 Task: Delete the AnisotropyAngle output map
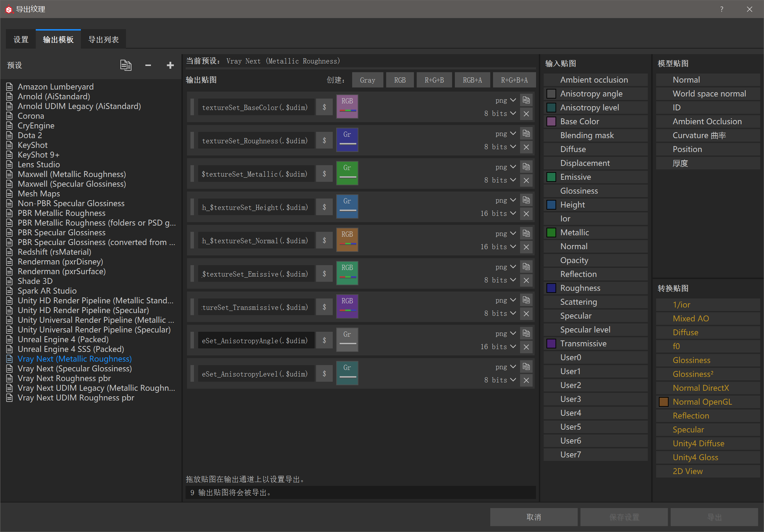tap(526, 347)
